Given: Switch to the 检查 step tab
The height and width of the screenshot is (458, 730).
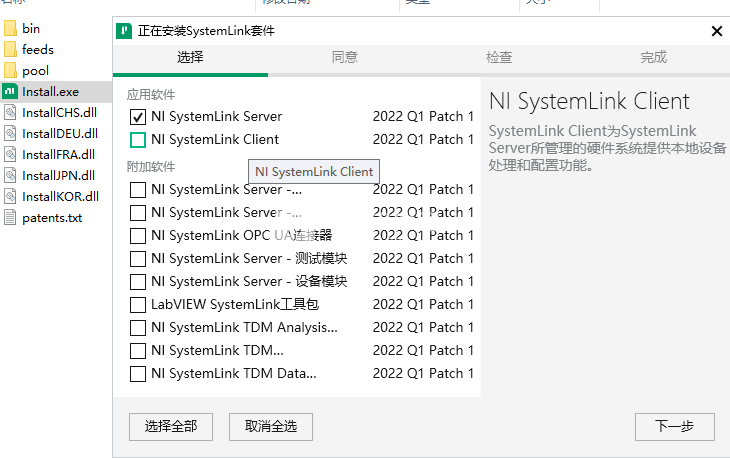Looking at the screenshot, I should (499, 57).
